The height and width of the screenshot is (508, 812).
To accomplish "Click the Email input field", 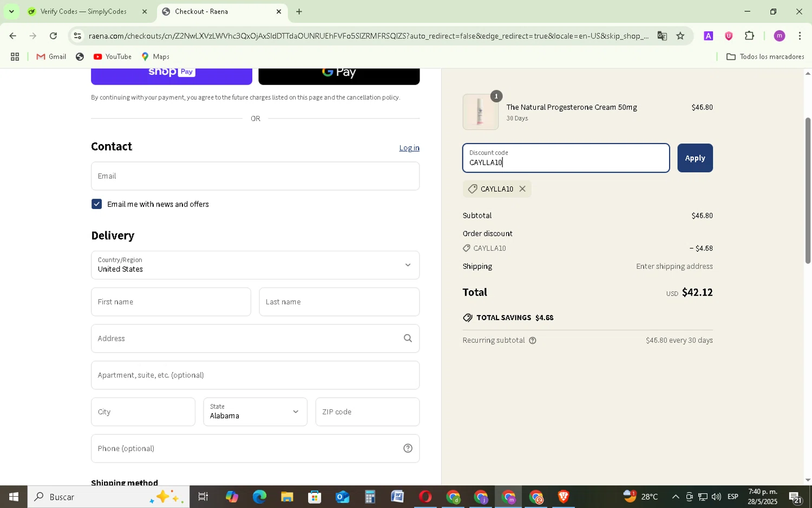I will 255,176.
